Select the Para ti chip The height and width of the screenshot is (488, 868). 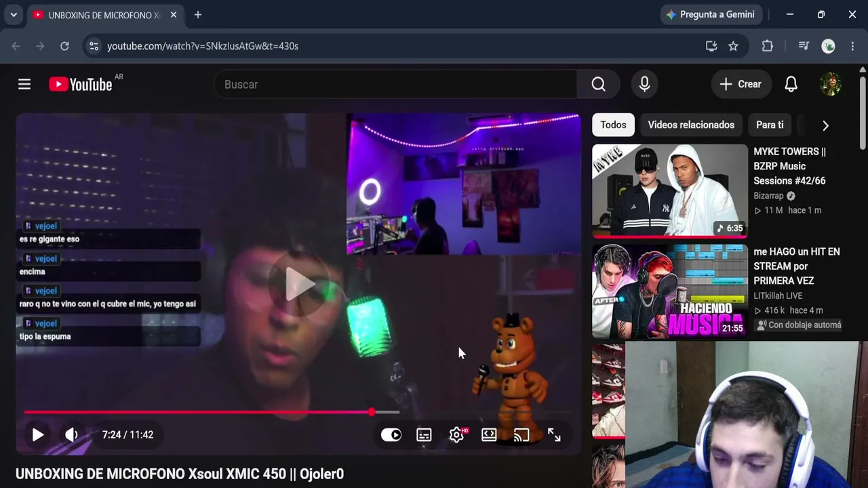coord(770,125)
